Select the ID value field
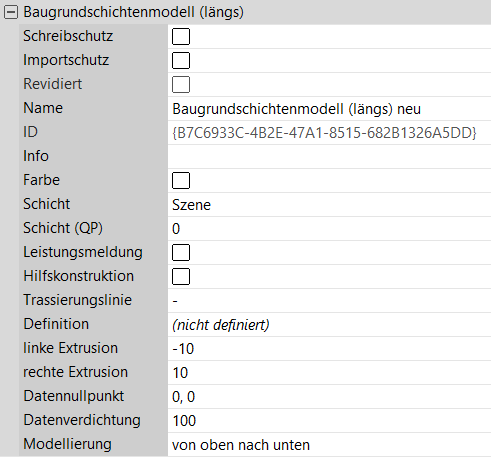 (329, 133)
